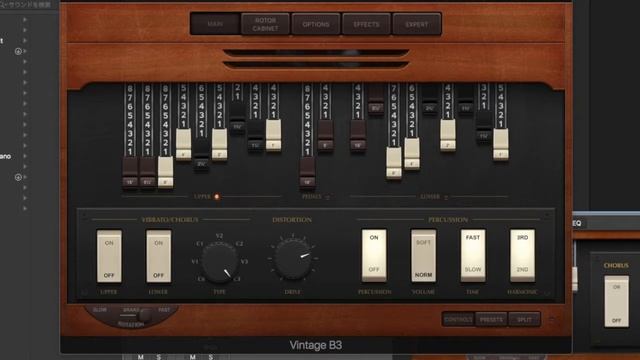This screenshot has height=360, width=640.
Task: Click the lower manual 8' drawbar
Action: click(x=394, y=163)
